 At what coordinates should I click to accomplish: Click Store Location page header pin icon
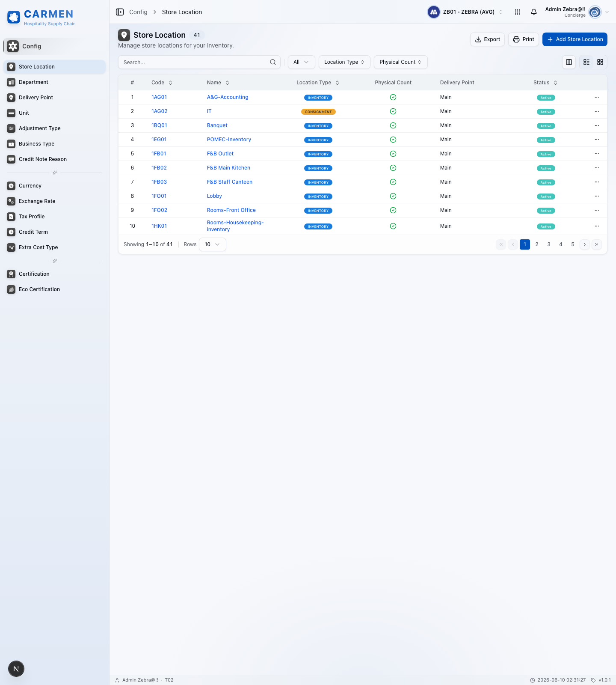(124, 35)
